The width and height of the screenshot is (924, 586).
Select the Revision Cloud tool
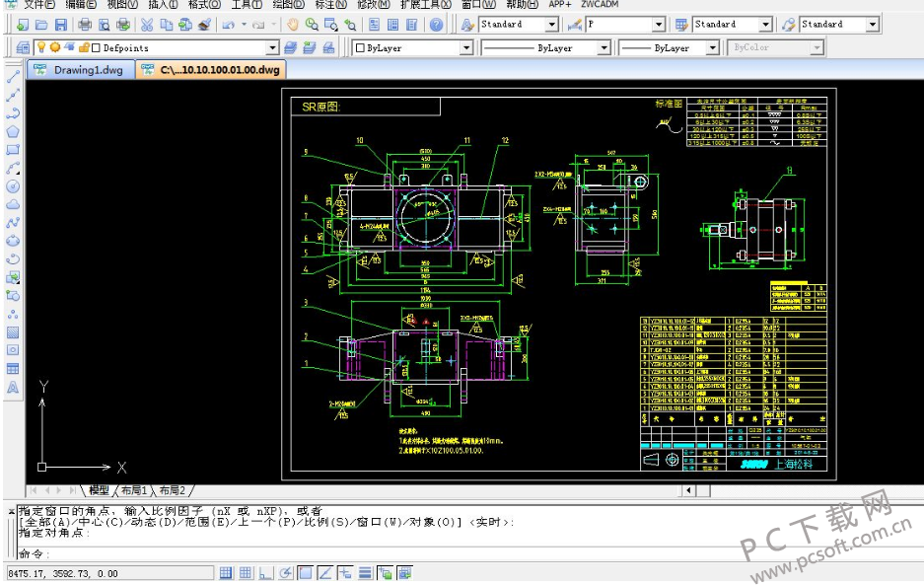[x=13, y=204]
